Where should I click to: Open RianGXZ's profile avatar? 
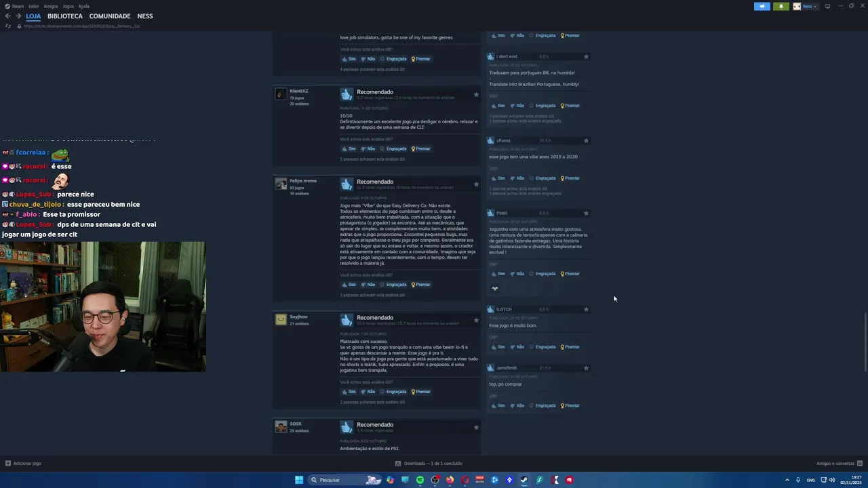pos(281,94)
